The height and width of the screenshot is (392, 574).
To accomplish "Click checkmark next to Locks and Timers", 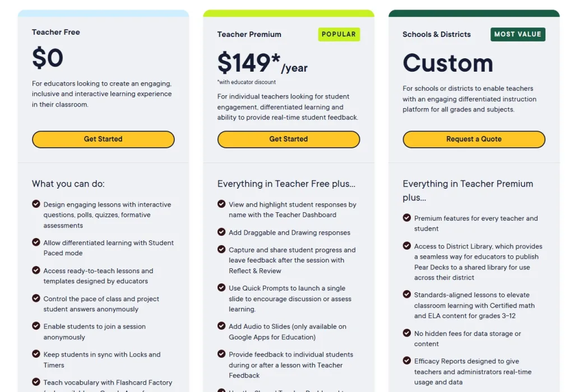I will [x=36, y=354].
